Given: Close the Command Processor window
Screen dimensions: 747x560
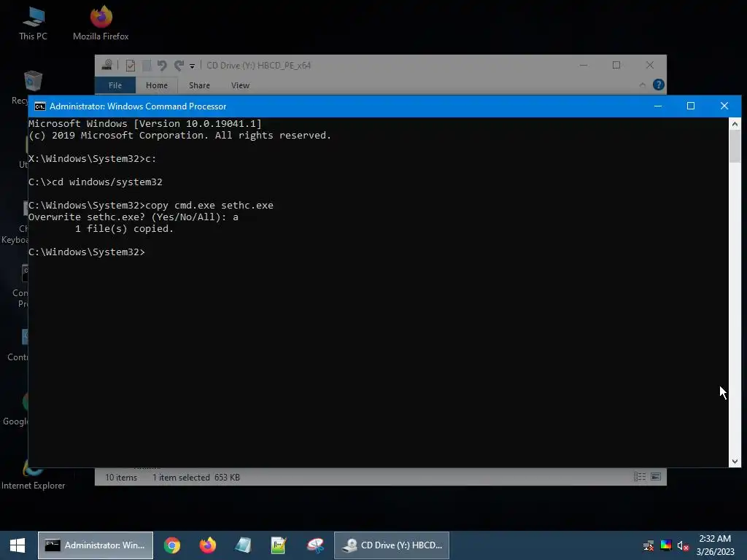Looking at the screenshot, I should [x=724, y=106].
